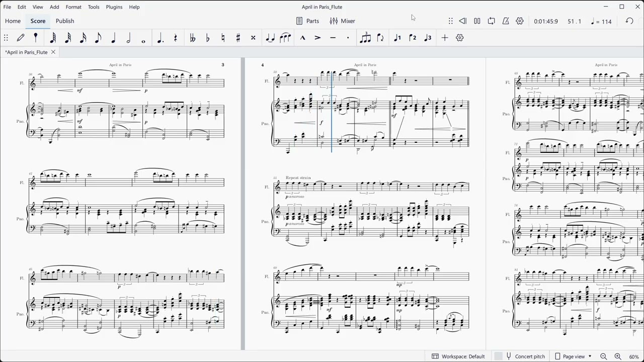
Task: Select the 16th note duration
Action: 83,38
